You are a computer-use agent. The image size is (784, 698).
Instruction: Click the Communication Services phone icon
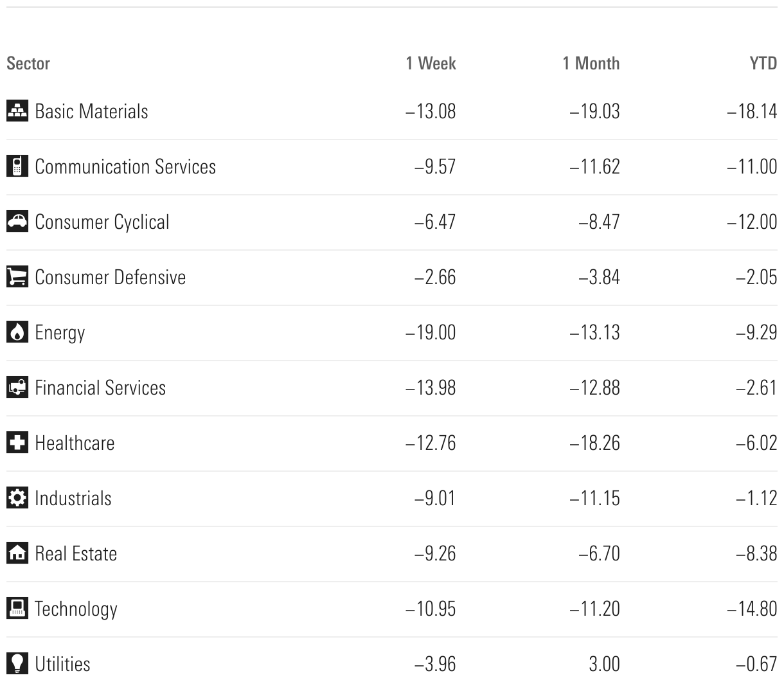coord(17,166)
